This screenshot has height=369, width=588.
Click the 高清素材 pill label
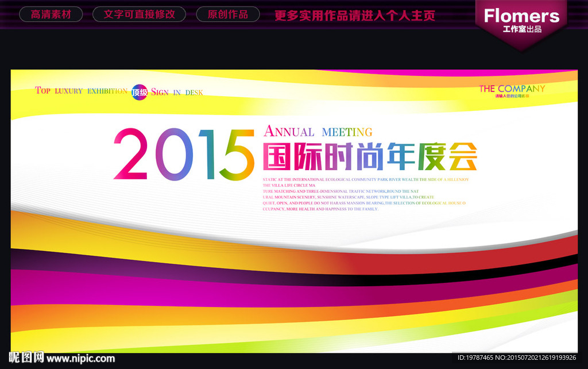51,14
